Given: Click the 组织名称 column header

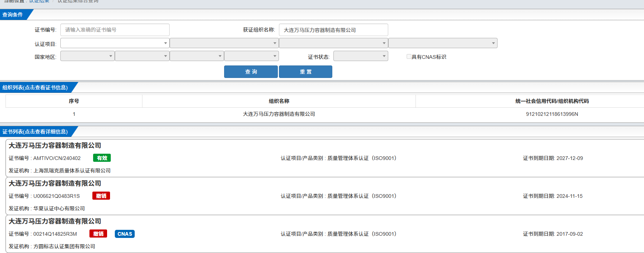Looking at the screenshot, I should pos(279,101).
